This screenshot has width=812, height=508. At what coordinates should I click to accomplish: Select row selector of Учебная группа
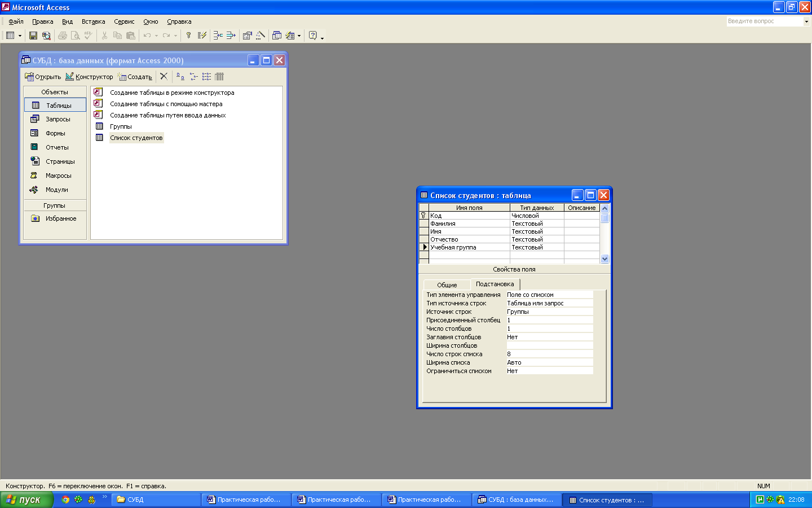tap(424, 247)
